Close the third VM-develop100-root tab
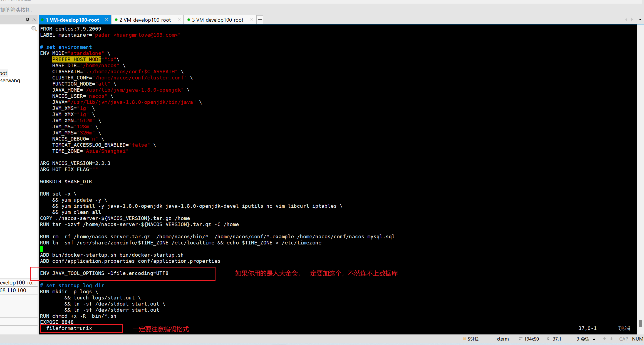Screen dimensions: 644x345 [252, 19]
